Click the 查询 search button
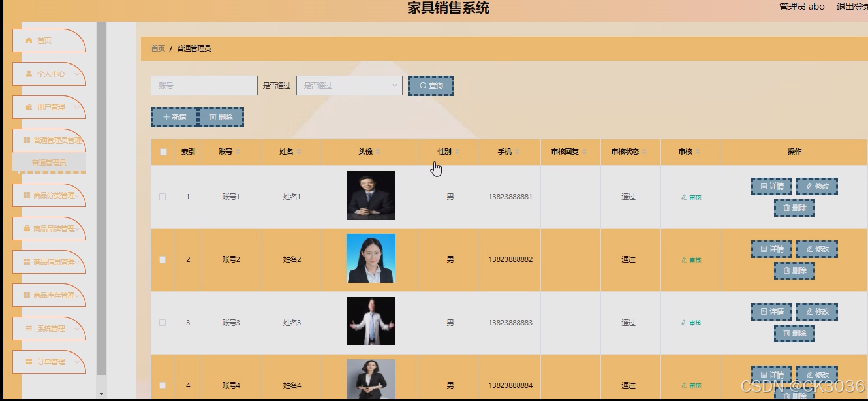This screenshot has height=401, width=868. pos(431,86)
